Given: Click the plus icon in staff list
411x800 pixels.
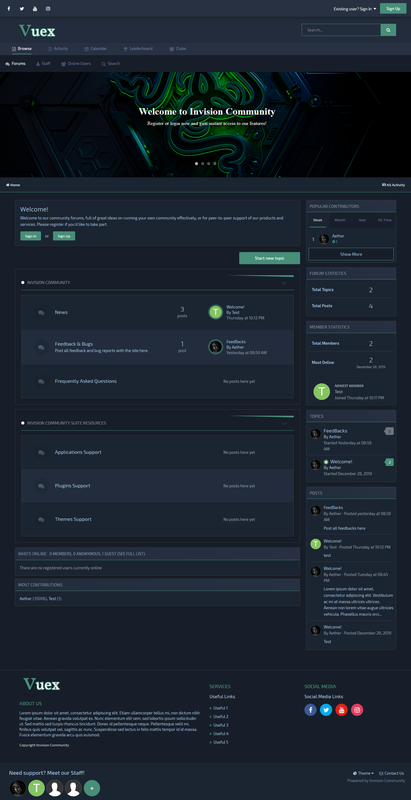Looking at the screenshot, I should click(x=92, y=788).
